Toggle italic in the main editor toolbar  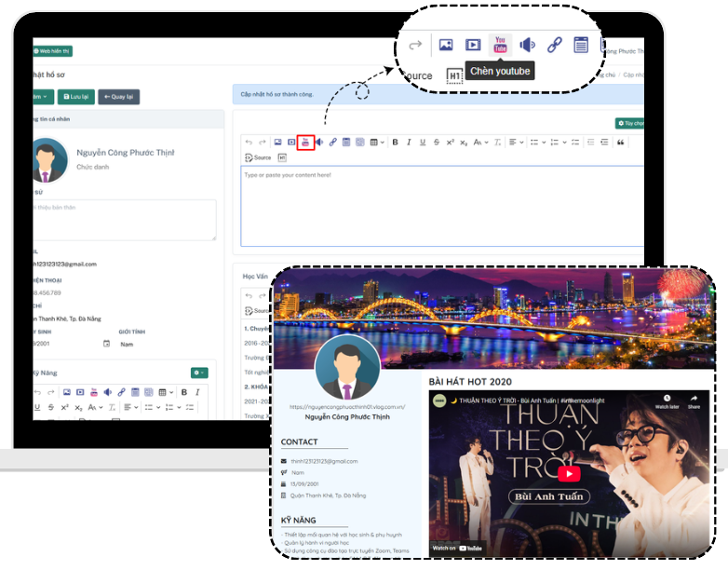(x=409, y=142)
